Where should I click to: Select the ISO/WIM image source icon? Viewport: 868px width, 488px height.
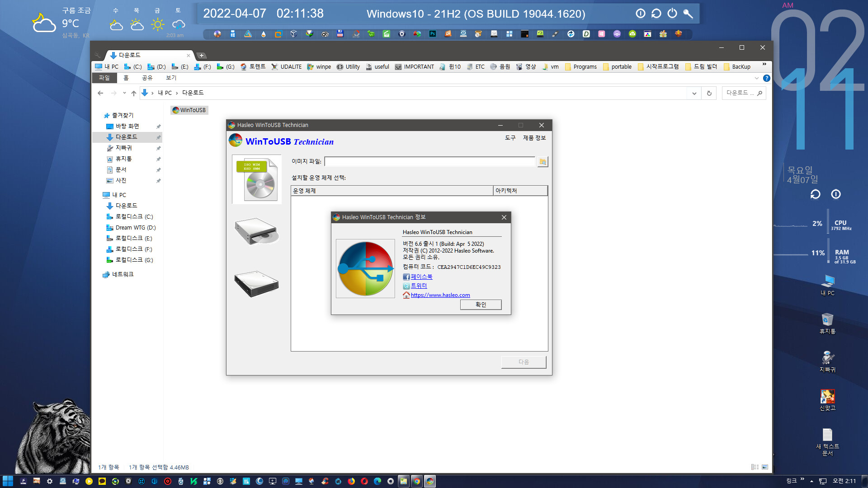click(257, 179)
